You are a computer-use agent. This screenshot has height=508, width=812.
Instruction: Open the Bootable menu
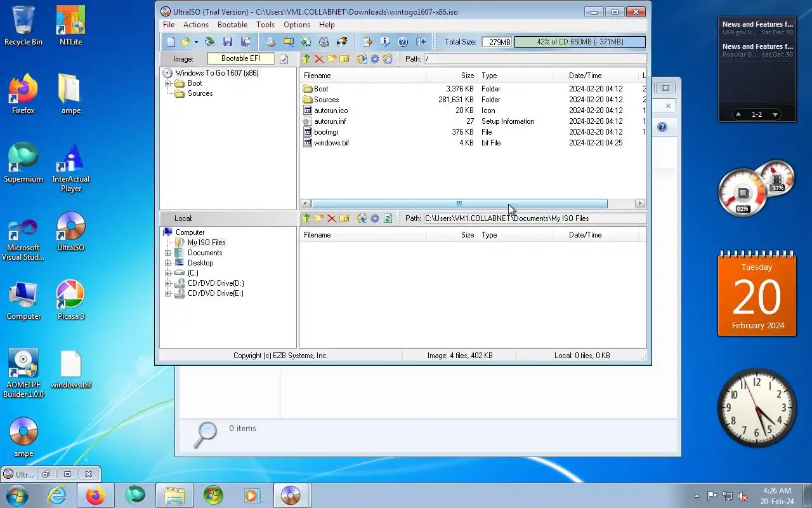(233, 25)
